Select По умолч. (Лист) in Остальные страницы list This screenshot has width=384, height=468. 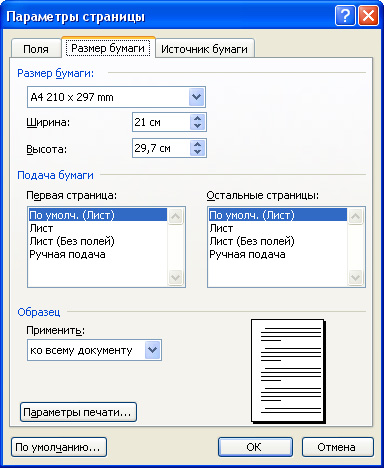pyautogui.click(x=278, y=215)
